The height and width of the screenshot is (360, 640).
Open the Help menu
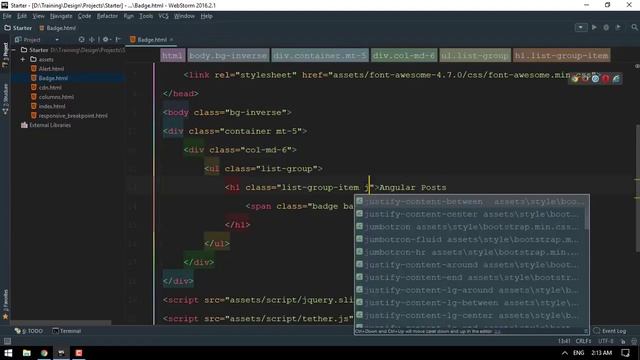pyautogui.click(x=206, y=16)
